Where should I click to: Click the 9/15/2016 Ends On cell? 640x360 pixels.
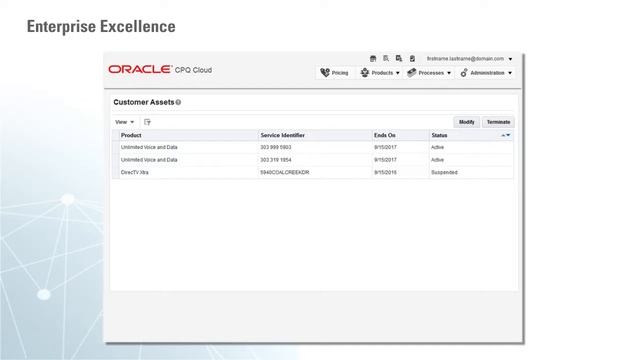pos(385,173)
